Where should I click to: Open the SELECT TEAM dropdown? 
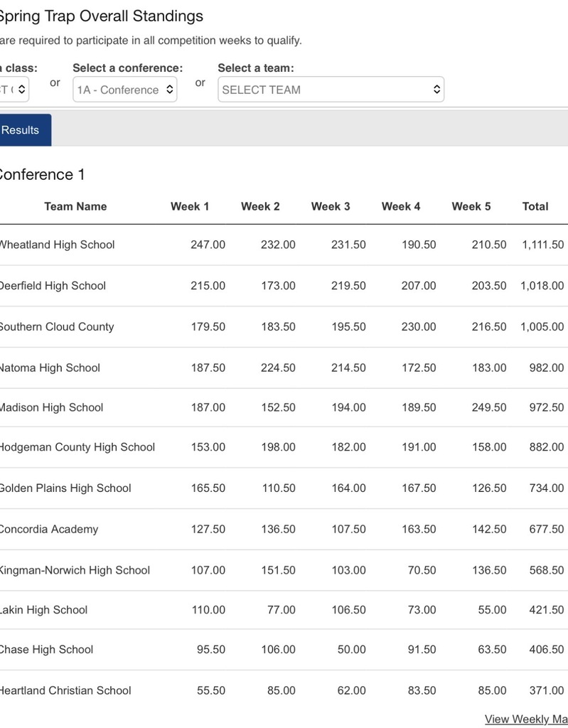[331, 90]
